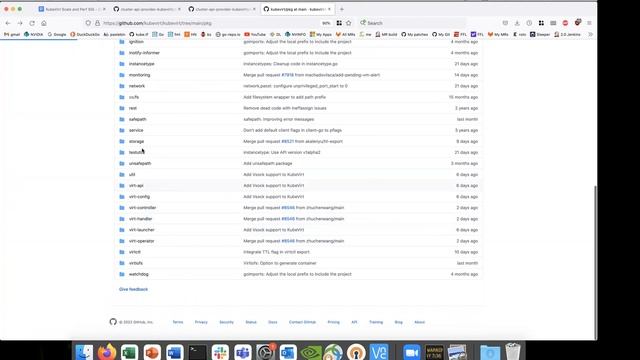This screenshot has width=640, height=360.
Task: Launch Excel from the dock
Action: tap(129, 352)
